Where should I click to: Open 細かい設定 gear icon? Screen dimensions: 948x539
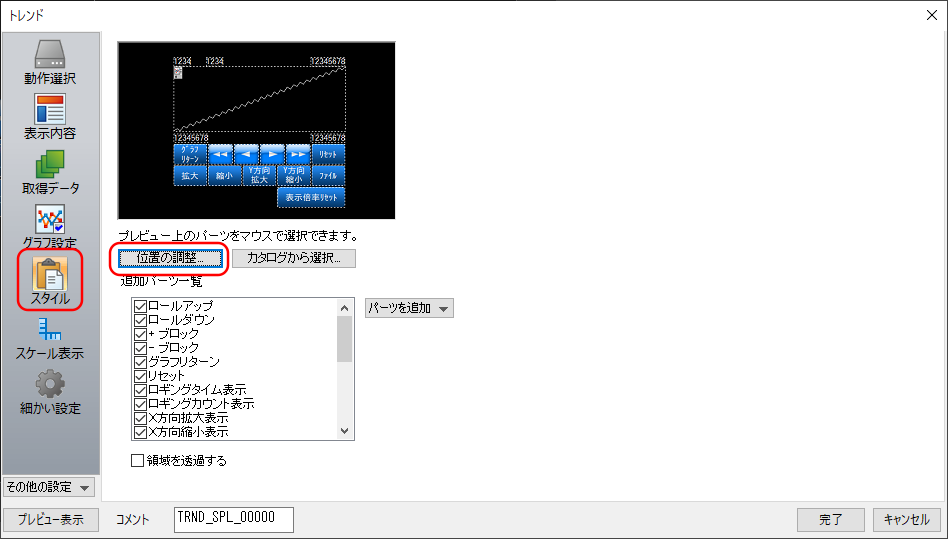(50, 392)
